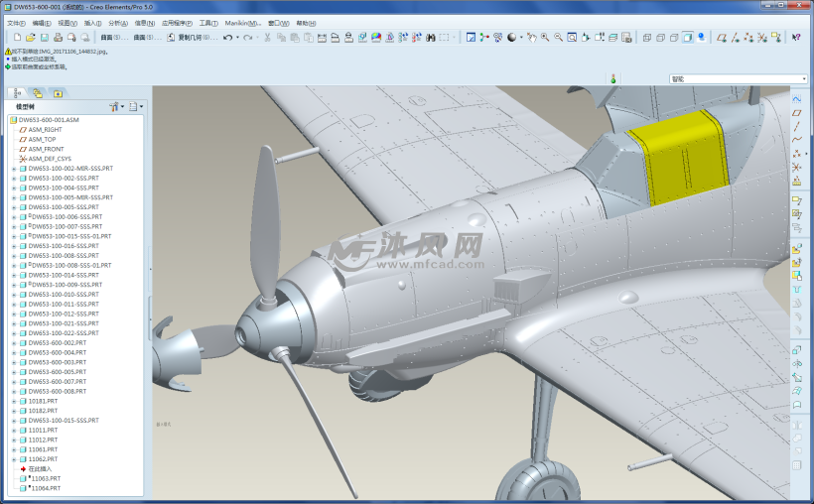Click the Refit to screen icon
The width and height of the screenshot is (814, 504).
[x=572, y=38]
